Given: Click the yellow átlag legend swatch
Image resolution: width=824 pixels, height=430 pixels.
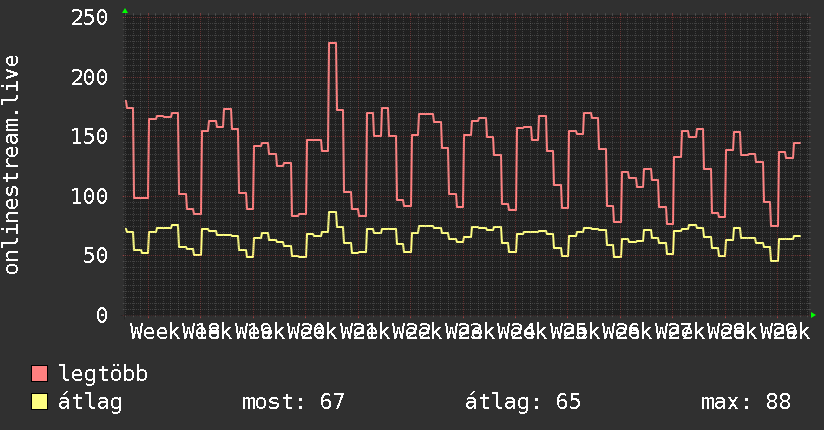Looking at the screenshot, I should point(39,402).
